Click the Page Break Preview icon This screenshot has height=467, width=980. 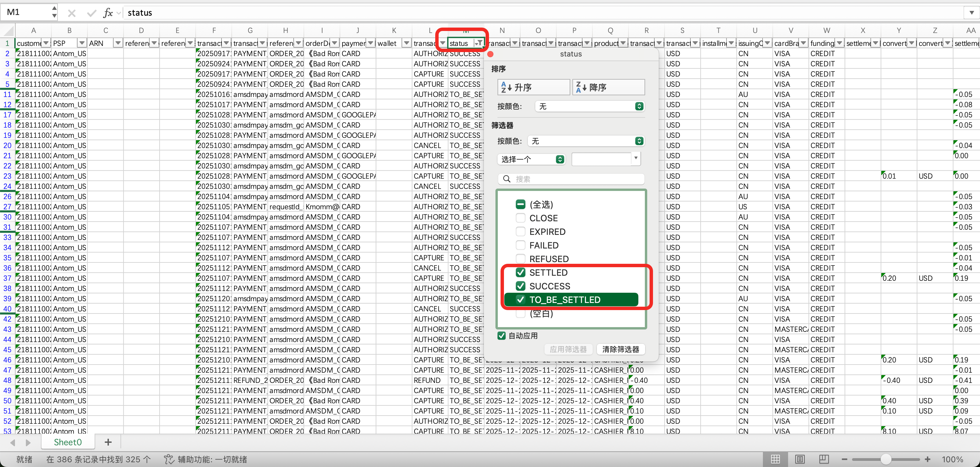coord(824,459)
